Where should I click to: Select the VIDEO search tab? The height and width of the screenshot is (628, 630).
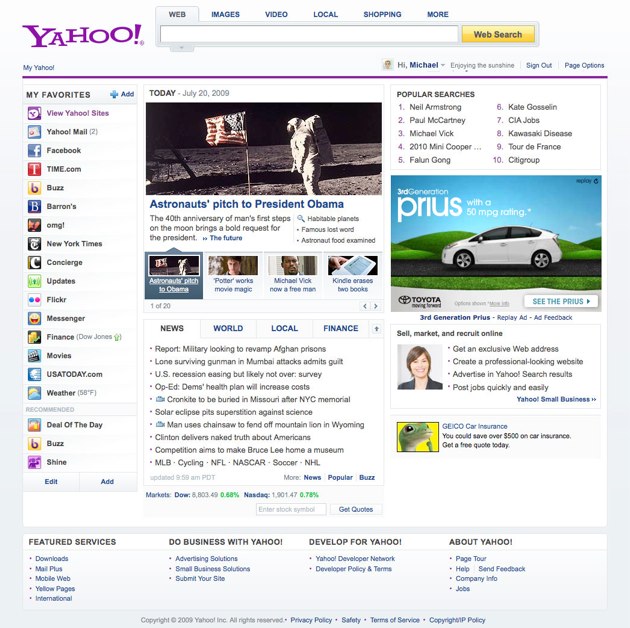[x=276, y=14]
